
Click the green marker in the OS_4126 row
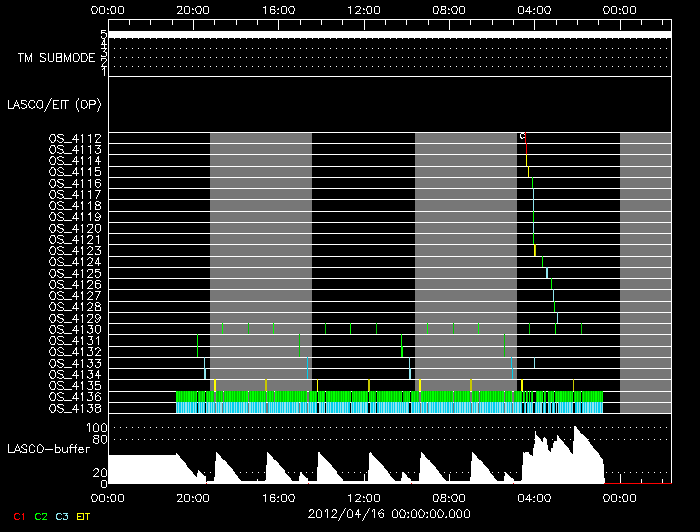pos(551,284)
